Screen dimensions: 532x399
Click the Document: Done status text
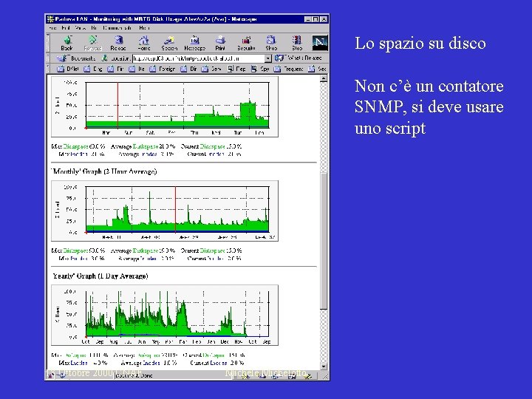pos(134,375)
